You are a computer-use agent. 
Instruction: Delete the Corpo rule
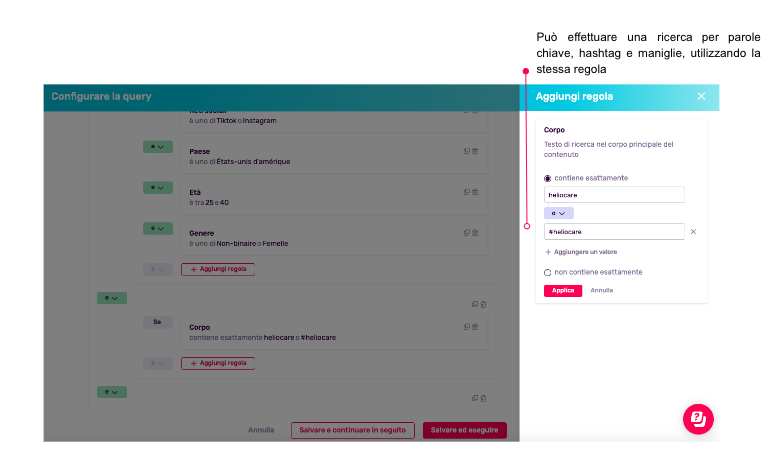tap(476, 327)
